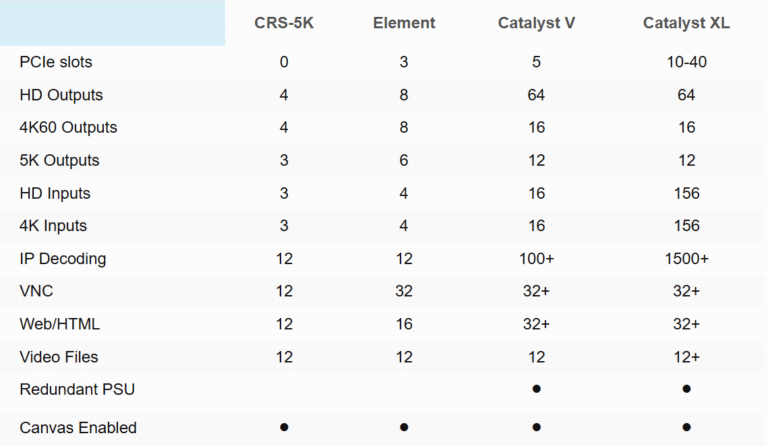Viewport: 768px width, 446px height.
Task: Select the Video Files row label
Action: [x=59, y=357]
